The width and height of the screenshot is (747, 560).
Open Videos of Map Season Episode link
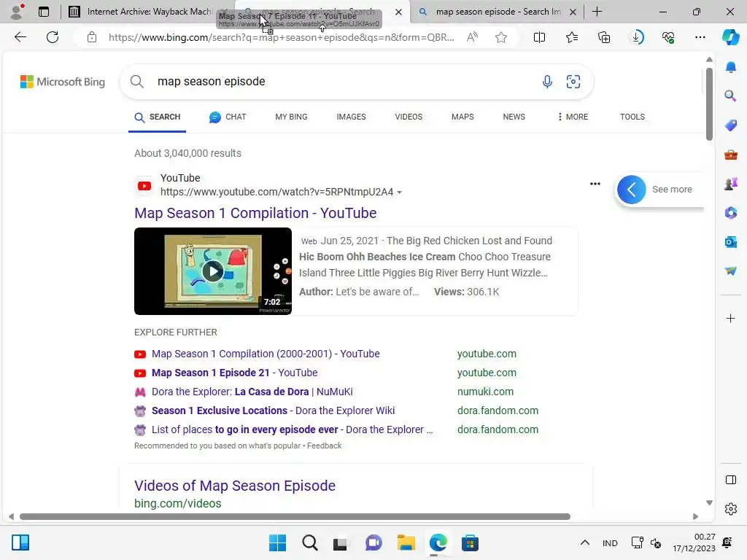(x=235, y=486)
